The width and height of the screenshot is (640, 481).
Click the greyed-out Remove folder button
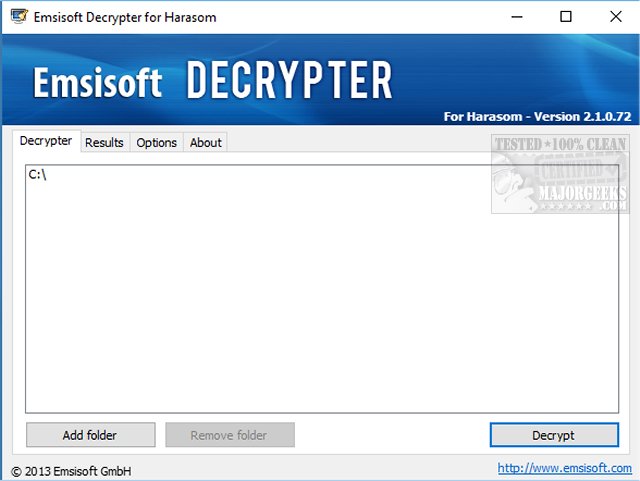coord(230,435)
